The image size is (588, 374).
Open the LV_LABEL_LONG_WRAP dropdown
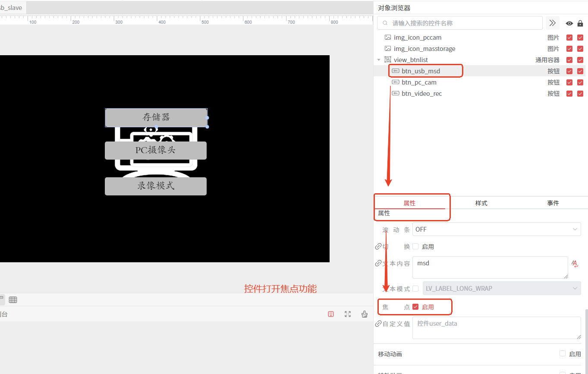click(x=502, y=288)
